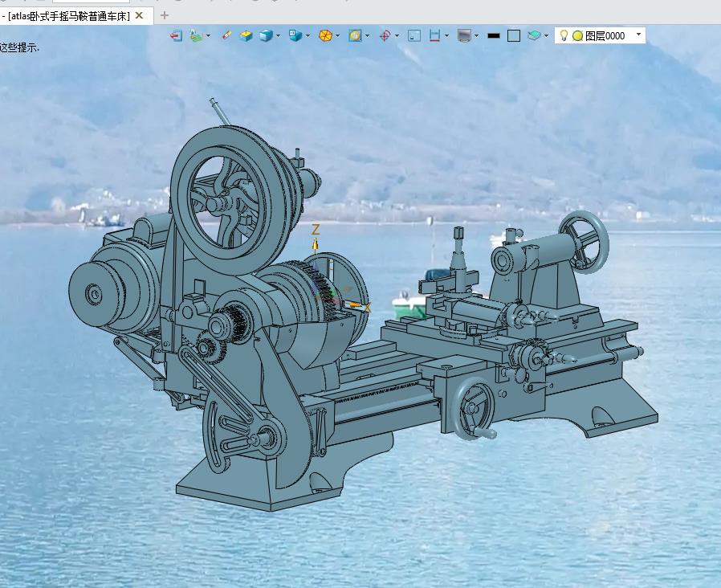Click the gray monitor display settings icon
This screenshot has height=588, width=721.
(x=464, y=36)
